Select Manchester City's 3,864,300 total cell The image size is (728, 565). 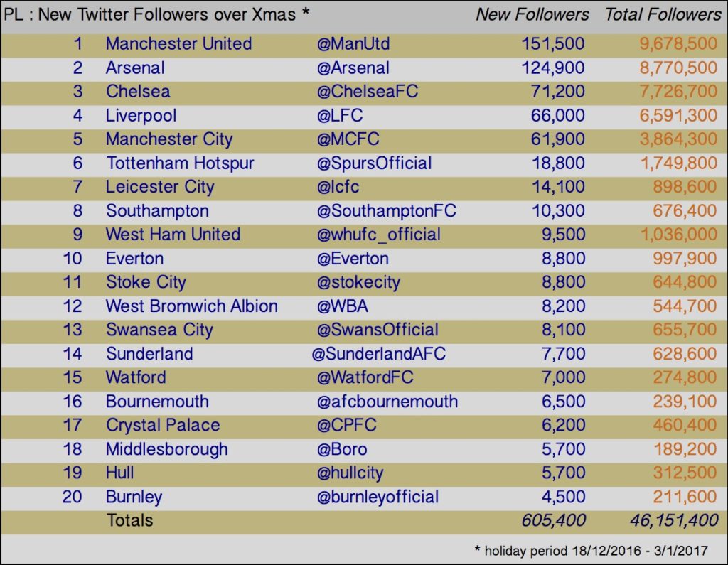point(678,139)
